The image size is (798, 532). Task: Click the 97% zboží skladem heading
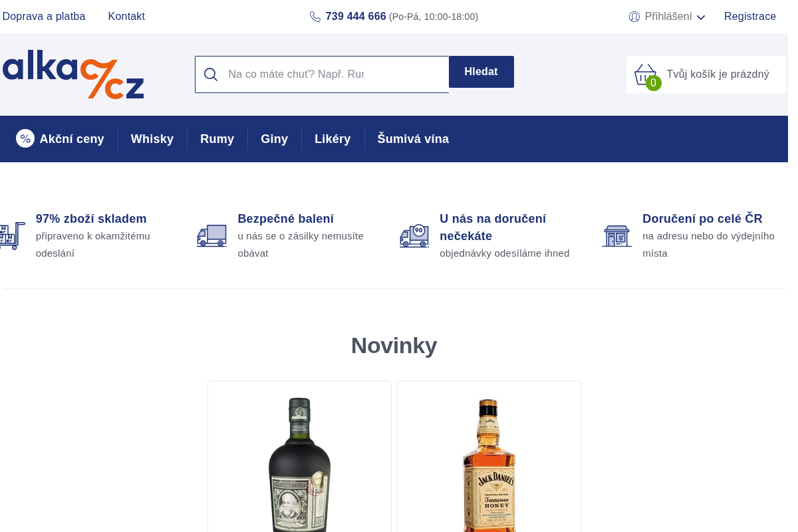click(x=91, y=219)
